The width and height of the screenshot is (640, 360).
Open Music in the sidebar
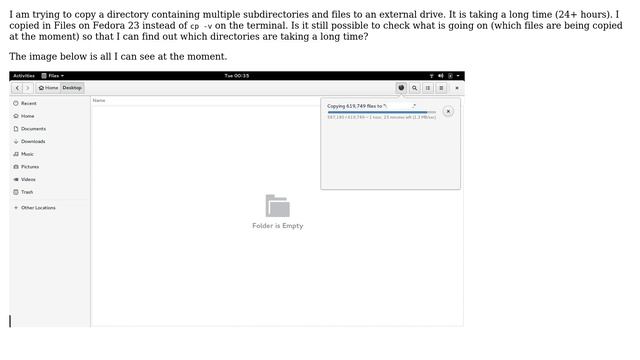click(49, 154)
